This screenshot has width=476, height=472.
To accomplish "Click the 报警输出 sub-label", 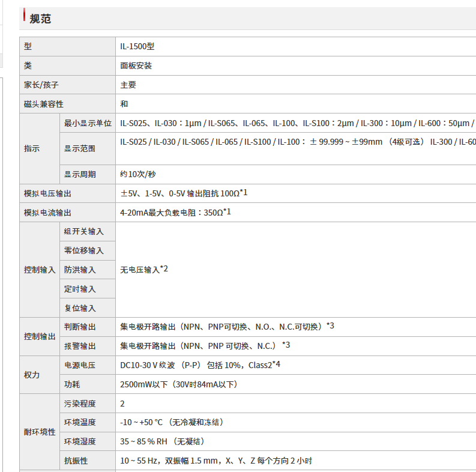I will 80,346.
